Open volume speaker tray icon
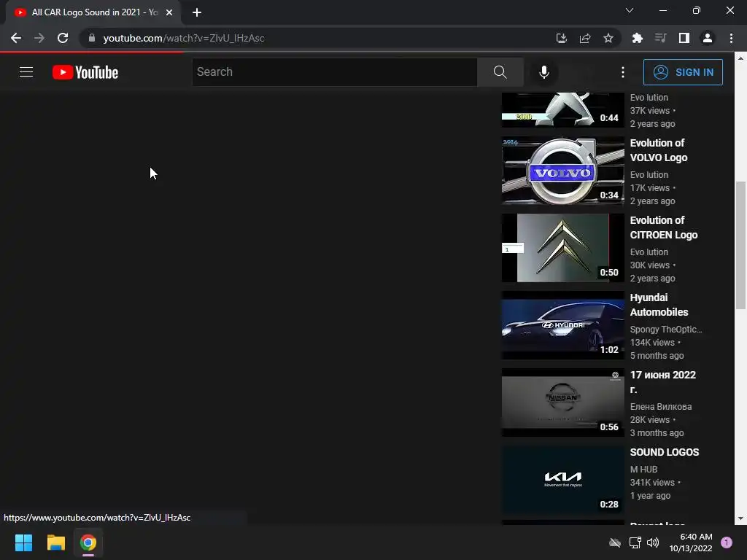Screen dimensions: 747x560 pos(653,542)
